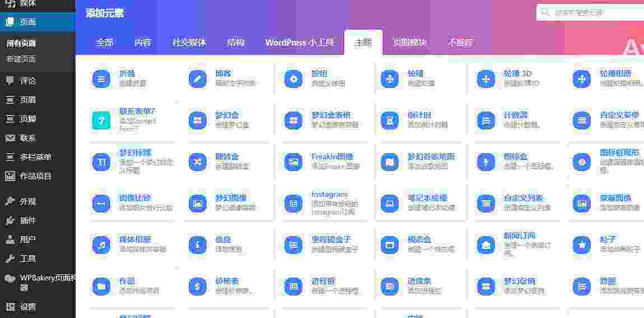Open the 不推荐 tab
The width and height of the screenshot is (644, 318).
pos(460,43)
